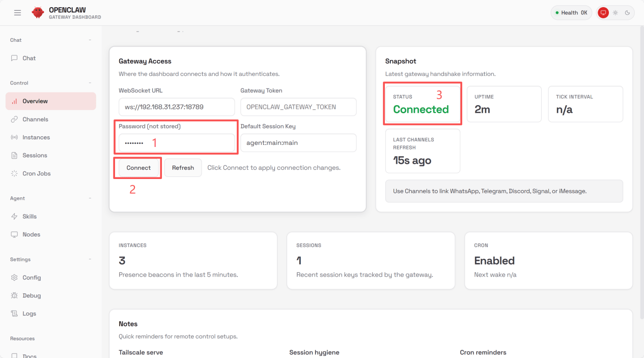This screenshot has width=644, height=358.
Task: Open the Config settings page
Action: (32, 278)
